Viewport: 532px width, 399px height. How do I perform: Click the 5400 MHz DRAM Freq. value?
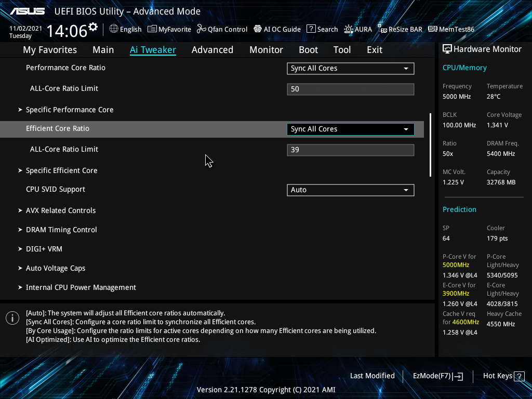point(501,154)
